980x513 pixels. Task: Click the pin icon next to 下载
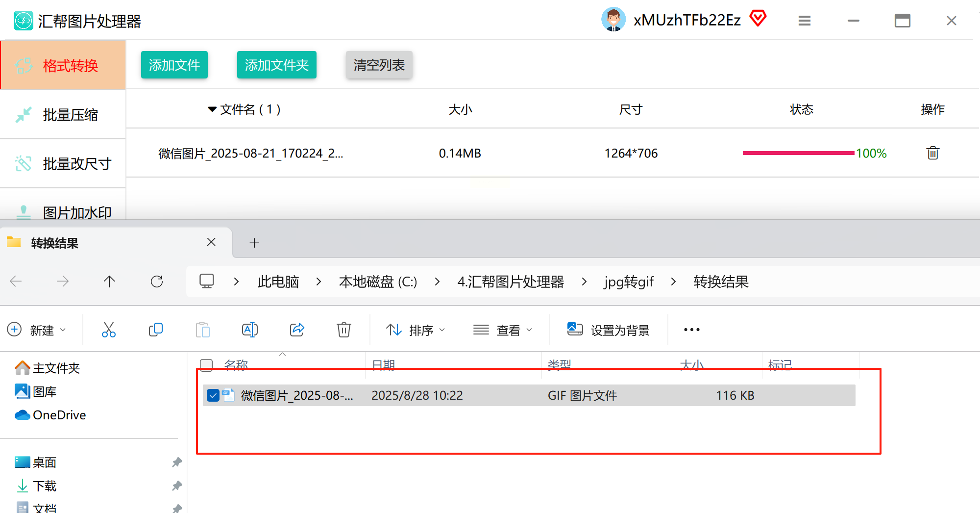point(177,486)
